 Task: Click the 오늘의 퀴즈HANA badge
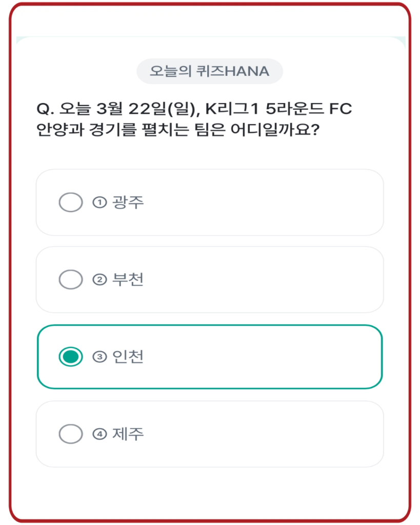click(x=210, y=71)
